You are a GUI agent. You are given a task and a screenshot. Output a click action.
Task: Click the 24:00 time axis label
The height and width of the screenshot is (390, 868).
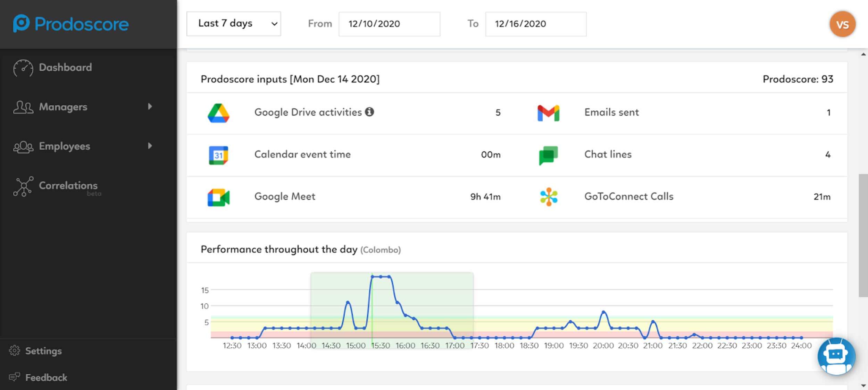[x=801, y=346]
